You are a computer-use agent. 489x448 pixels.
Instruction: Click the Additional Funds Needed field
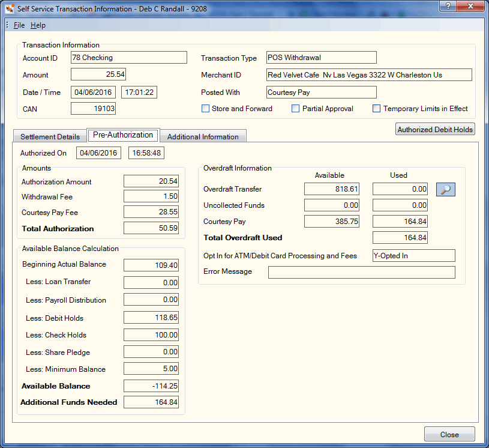pyautogui.click(x=151, y=402)
